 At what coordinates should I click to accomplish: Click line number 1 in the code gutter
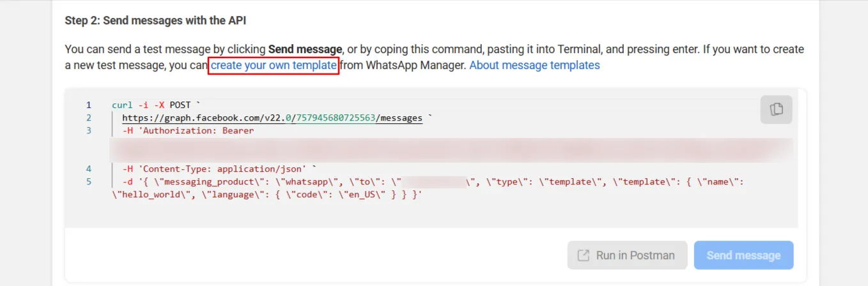89,105
